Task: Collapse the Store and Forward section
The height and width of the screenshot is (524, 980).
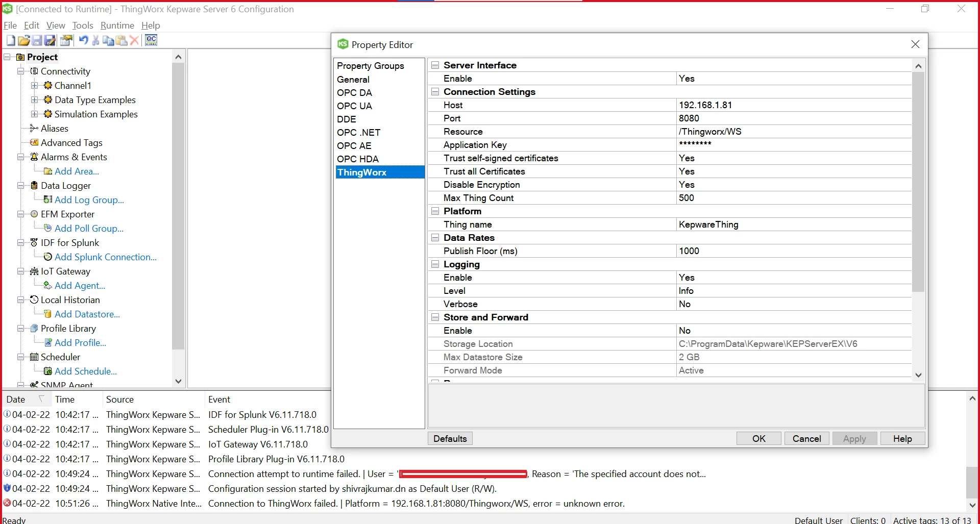Action: click(435, 317)
